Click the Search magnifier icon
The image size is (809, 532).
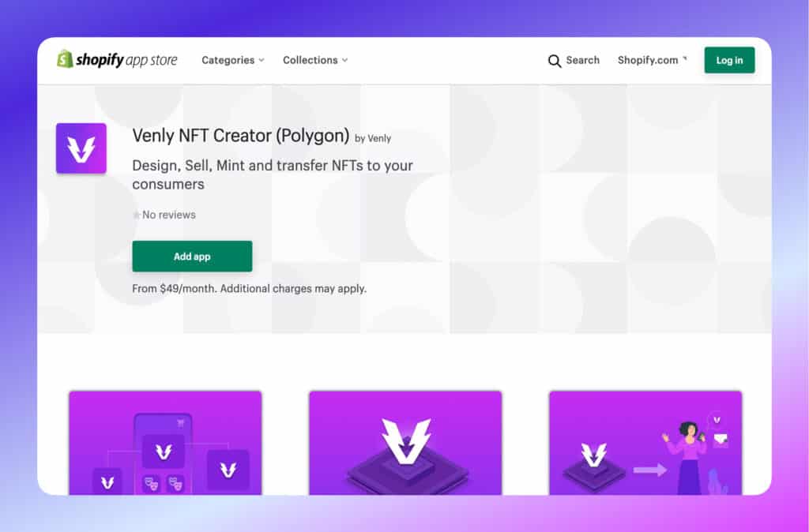tap(554, 61)
